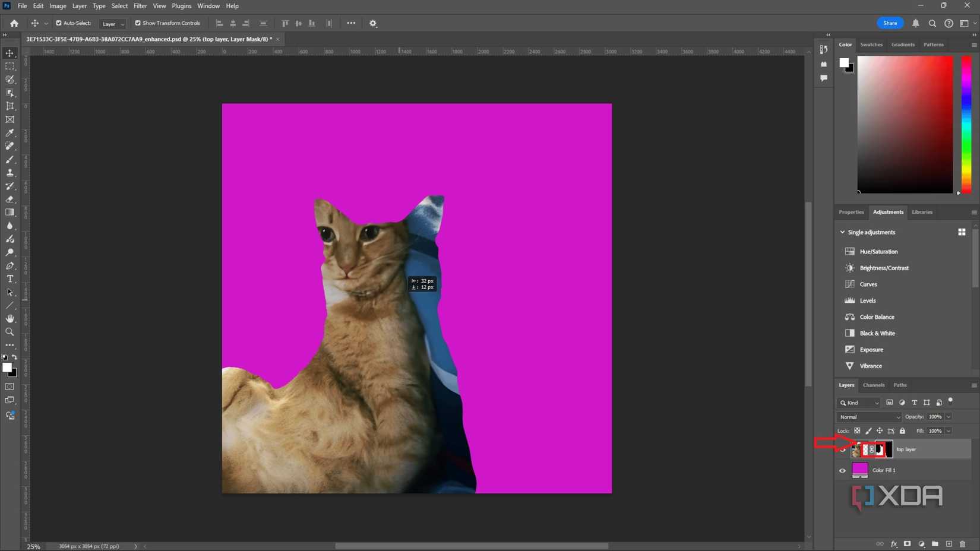Switch to the Channels tab

873,385
